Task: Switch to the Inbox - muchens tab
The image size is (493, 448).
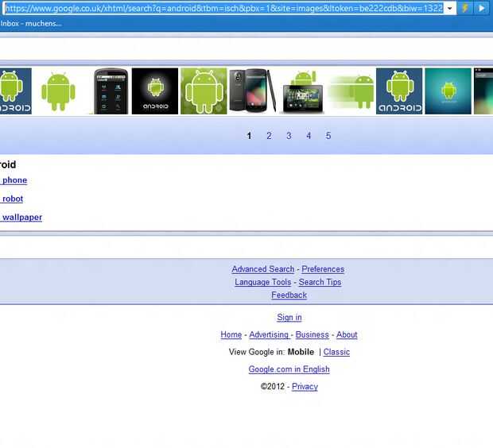Action: pos(31,24)
